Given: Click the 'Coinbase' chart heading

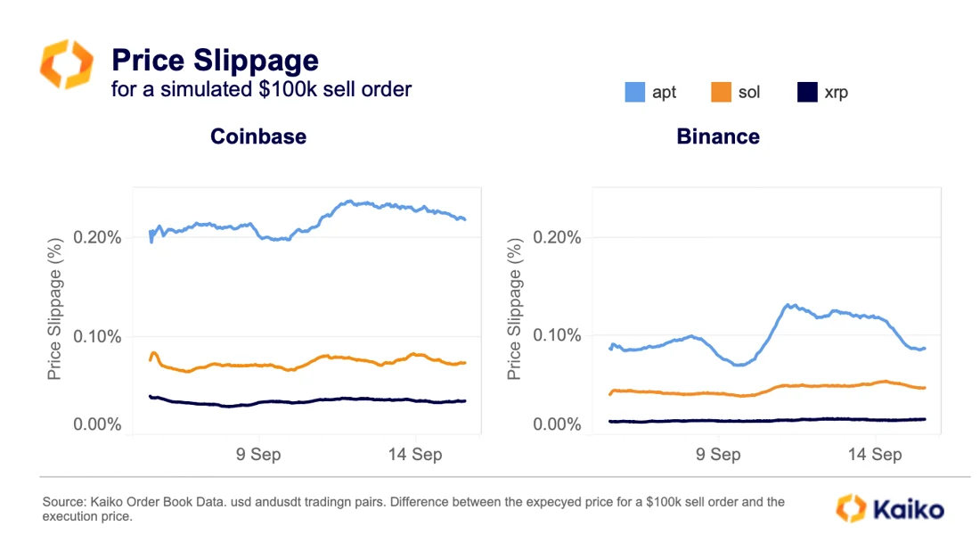Looking at the screenshot, I should pos(258,136).
